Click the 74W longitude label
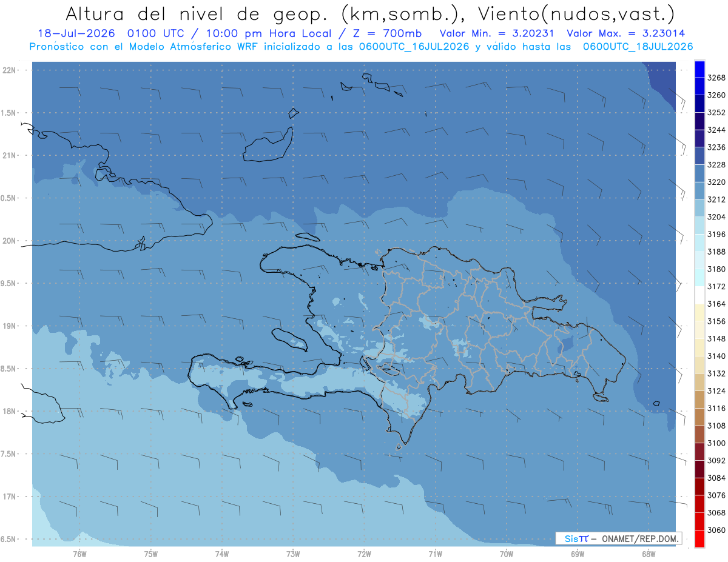This screenshot has width=728, height=562. [x=222, y=554]
